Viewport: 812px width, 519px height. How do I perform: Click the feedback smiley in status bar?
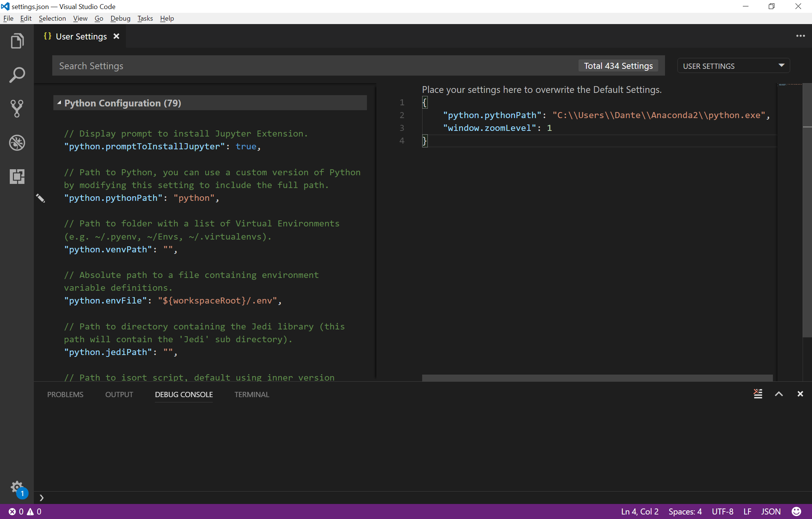click(x=796, y=511)
